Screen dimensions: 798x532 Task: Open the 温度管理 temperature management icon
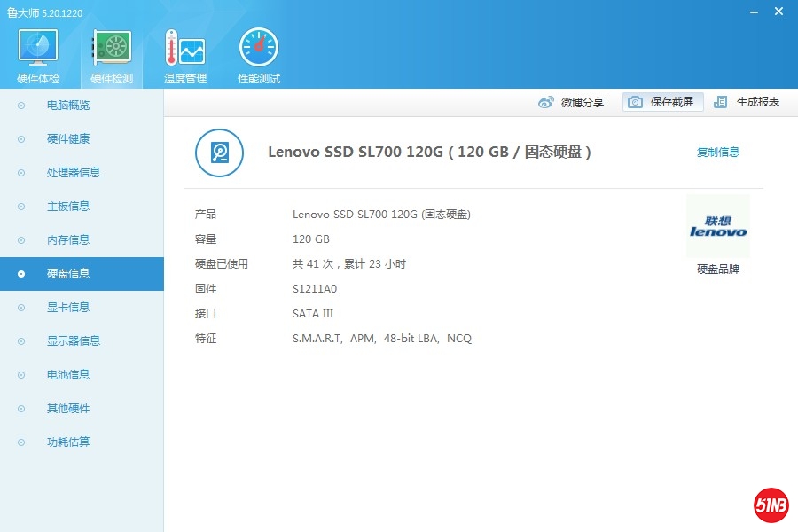[x=184, y=48]
